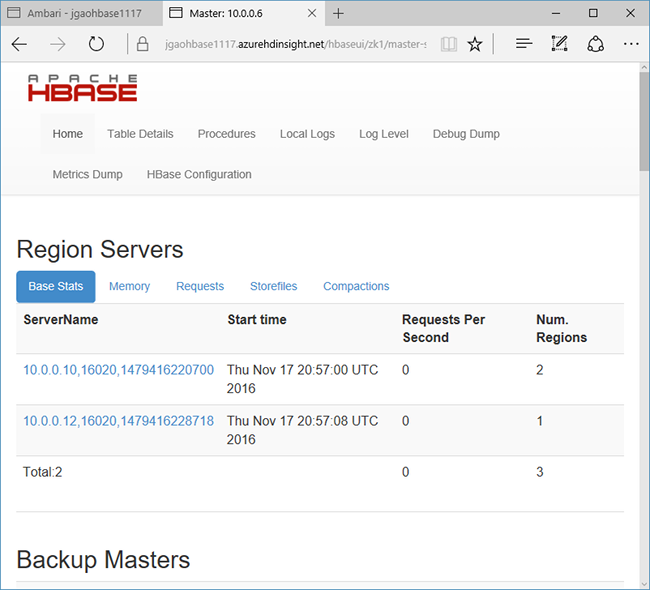This screenshot has width=650, height=590.
Task: Select the Master: 10.0.0.6 tab
Action: click(x=244, y=13)
